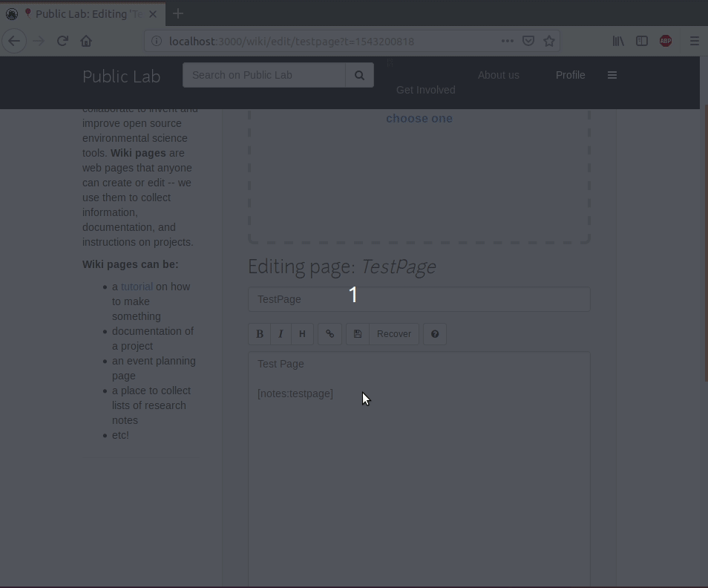
Task: Open the Adblock Plus icon
Action: pos(666,41)
